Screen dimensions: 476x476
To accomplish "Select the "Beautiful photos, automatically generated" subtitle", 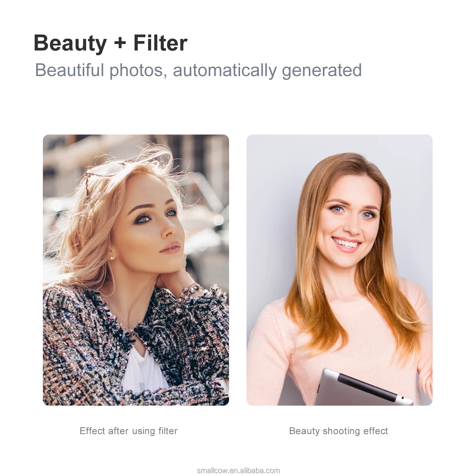I will pos(198,70).
